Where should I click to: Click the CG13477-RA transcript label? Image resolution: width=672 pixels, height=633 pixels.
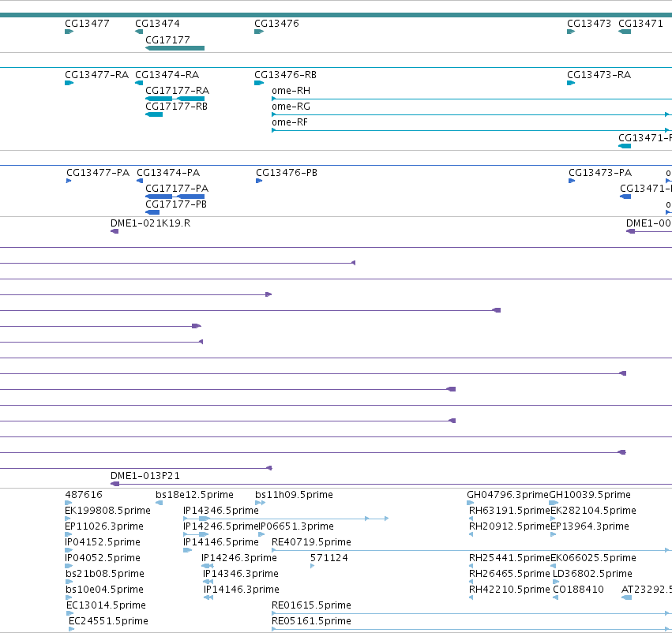point(96,75)
